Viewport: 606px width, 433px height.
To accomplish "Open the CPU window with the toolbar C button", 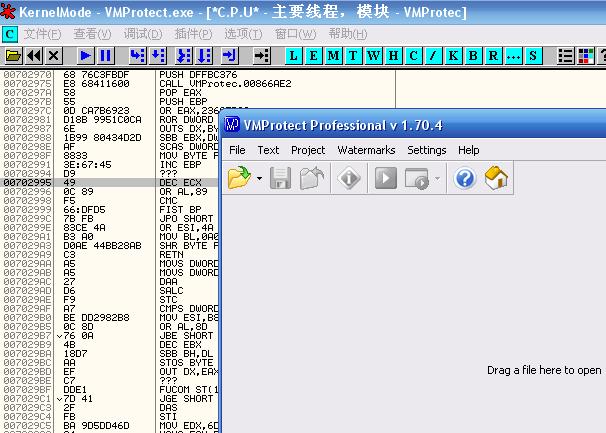I will [414, 56].
